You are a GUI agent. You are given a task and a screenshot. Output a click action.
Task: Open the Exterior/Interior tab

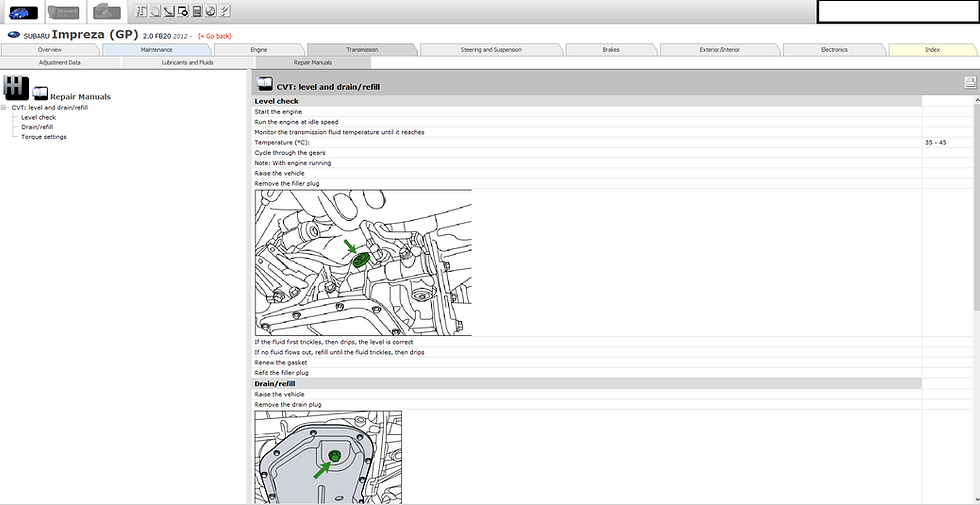719,49
